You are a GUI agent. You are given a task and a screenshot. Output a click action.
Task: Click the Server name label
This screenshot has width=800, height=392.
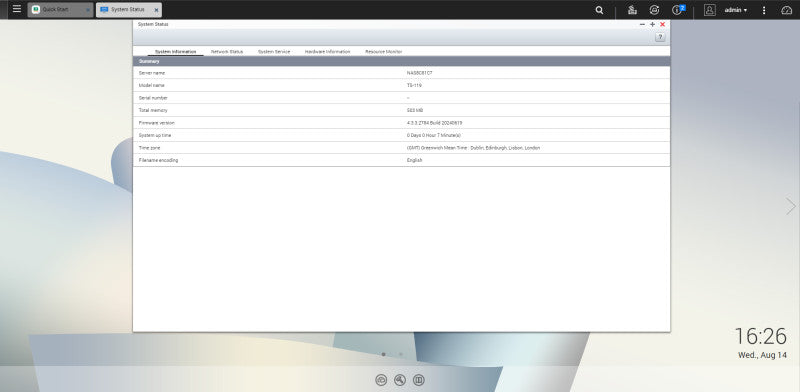[x=152, y=73]
